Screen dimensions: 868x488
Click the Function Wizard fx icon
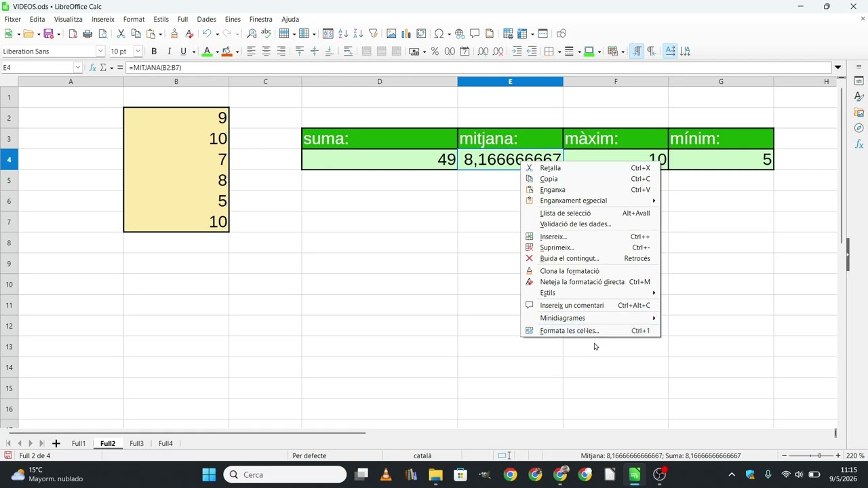click(93, 68)
